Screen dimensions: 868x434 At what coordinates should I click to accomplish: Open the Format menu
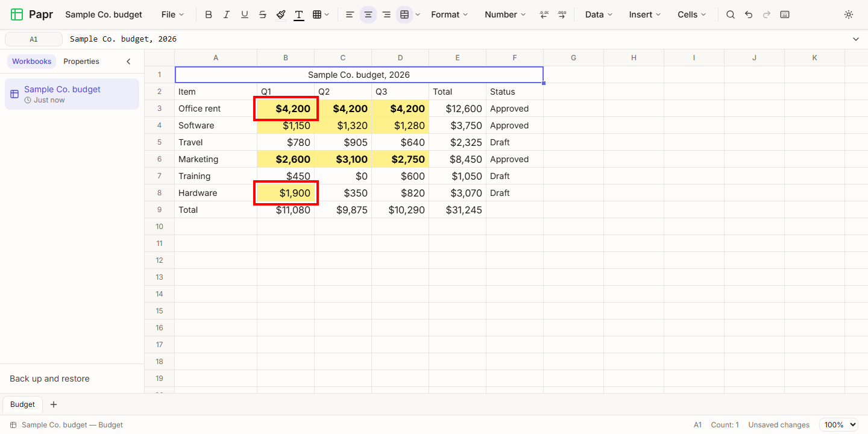450,14
